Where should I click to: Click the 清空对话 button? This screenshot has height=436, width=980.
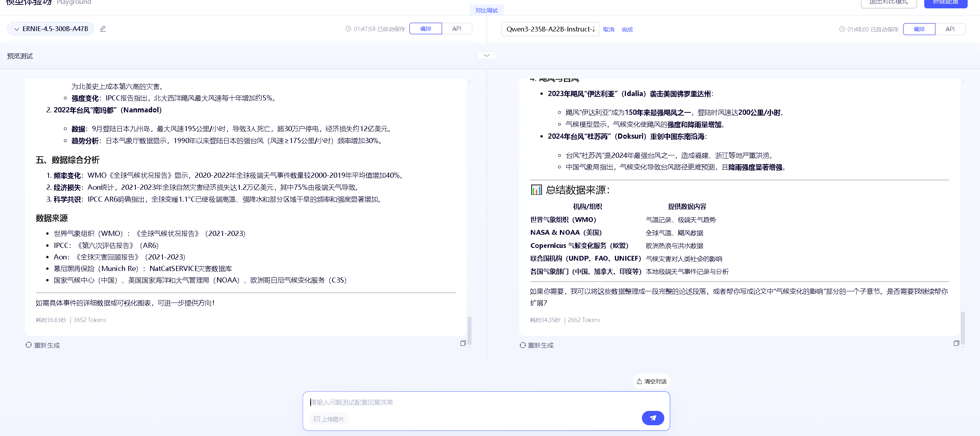click(x=651, y=381)
